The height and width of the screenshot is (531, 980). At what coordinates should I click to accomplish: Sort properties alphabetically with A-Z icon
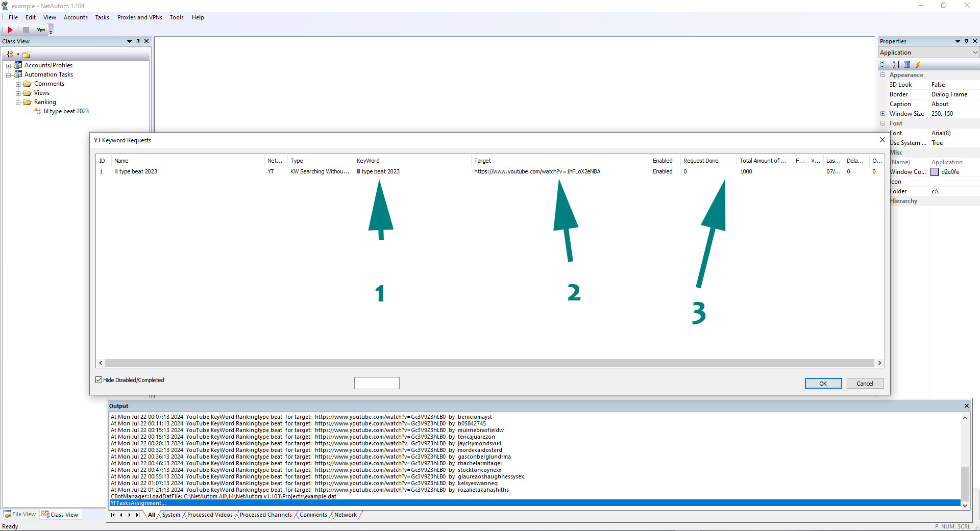(896, 65)
